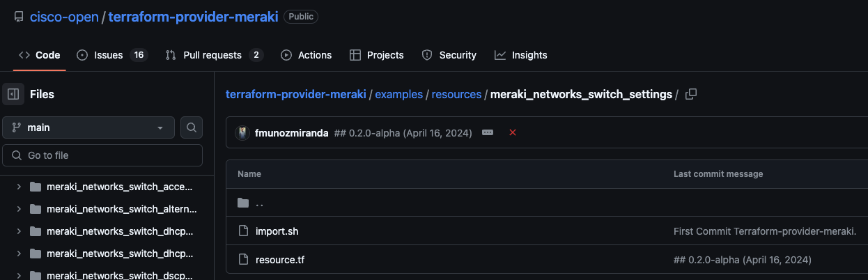Open the resource.tf file
This screenshot has height=280, width=868.
[280, 259]
